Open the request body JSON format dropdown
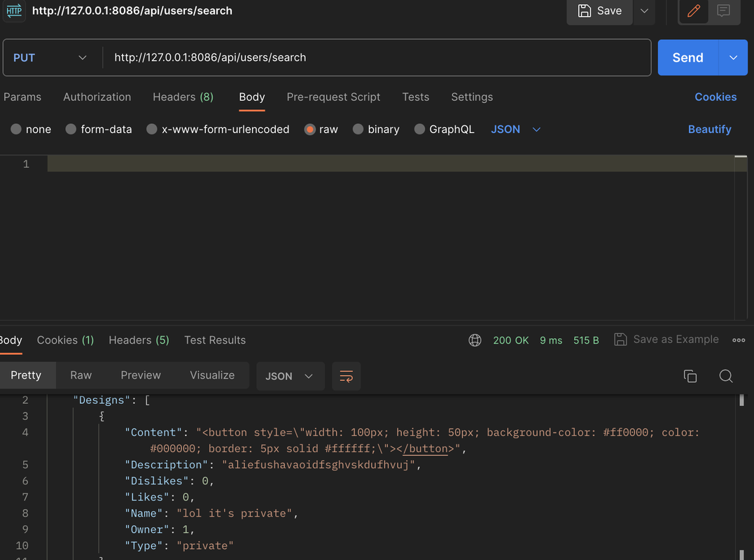This screenshot has width=754, height=560. point(515,129)
